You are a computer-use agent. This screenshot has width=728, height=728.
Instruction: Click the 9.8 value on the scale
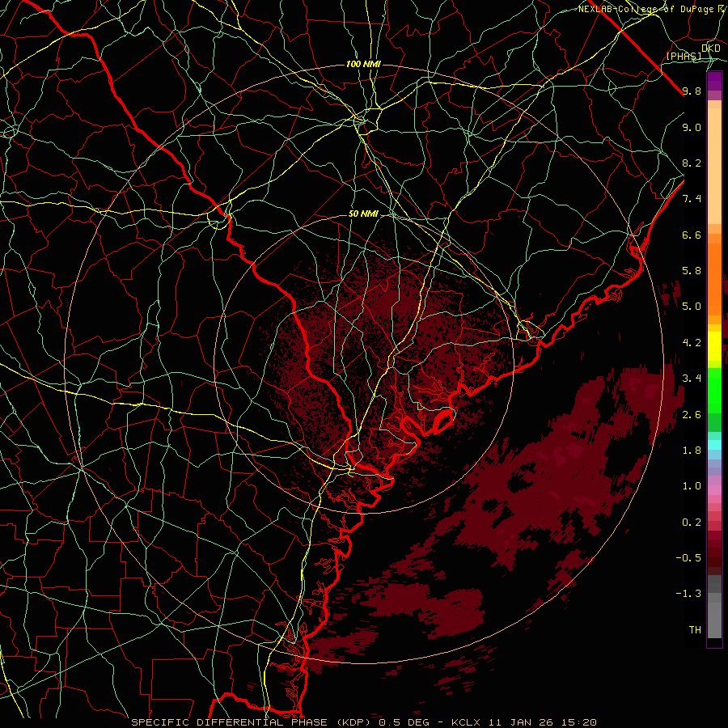point(692,91)
